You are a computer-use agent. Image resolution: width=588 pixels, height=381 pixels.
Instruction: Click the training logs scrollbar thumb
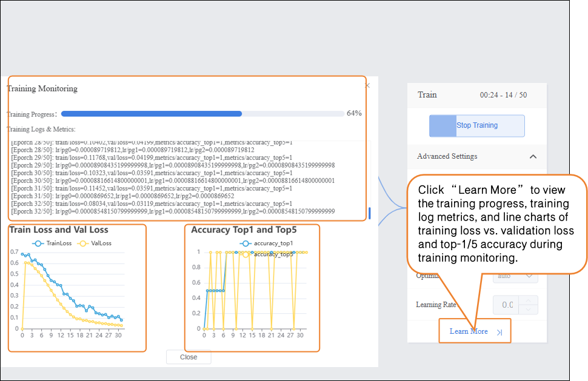370,213
